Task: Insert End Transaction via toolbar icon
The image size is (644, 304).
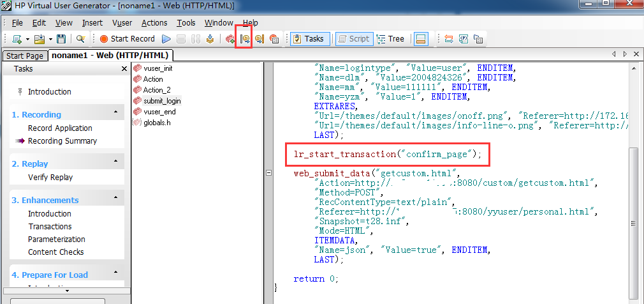Action: 259,39
